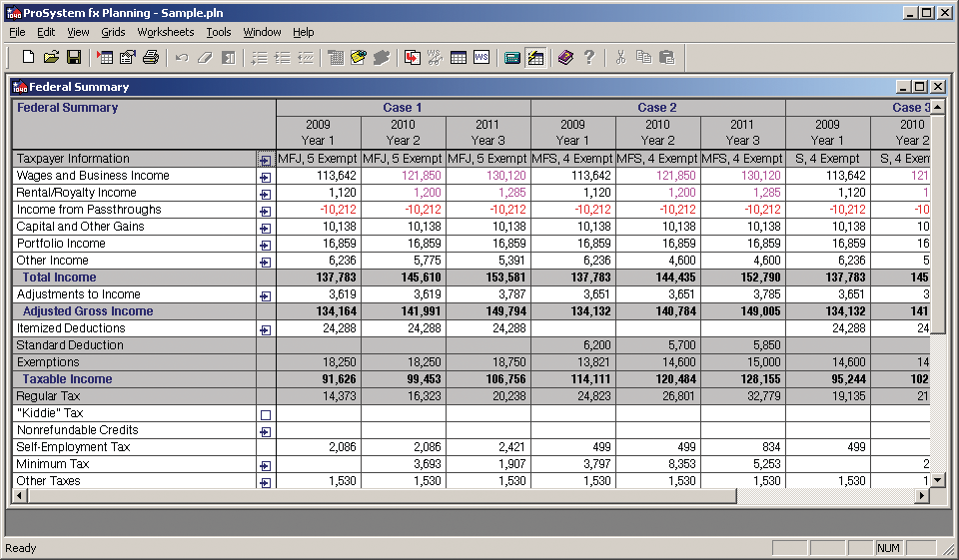Open the Grids menu

click(113, 32)
